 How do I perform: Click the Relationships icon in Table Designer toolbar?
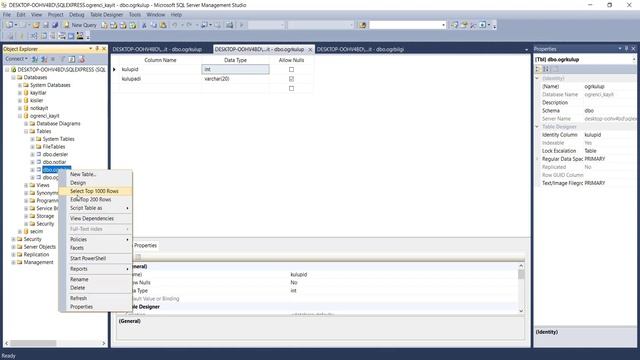(34, 36)
